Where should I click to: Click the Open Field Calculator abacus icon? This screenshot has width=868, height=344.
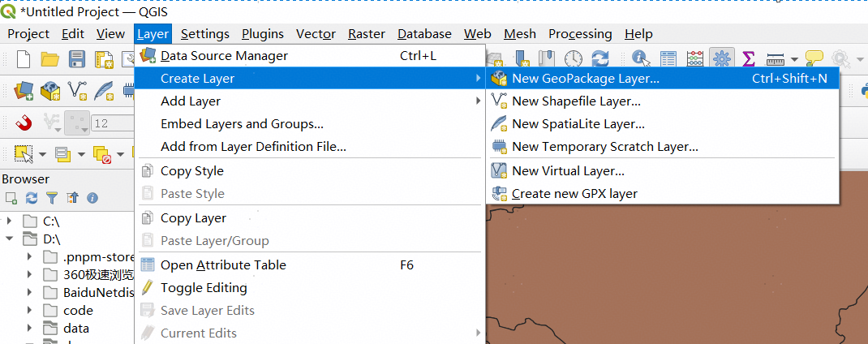pyautogui.click(x=695, y=58)
